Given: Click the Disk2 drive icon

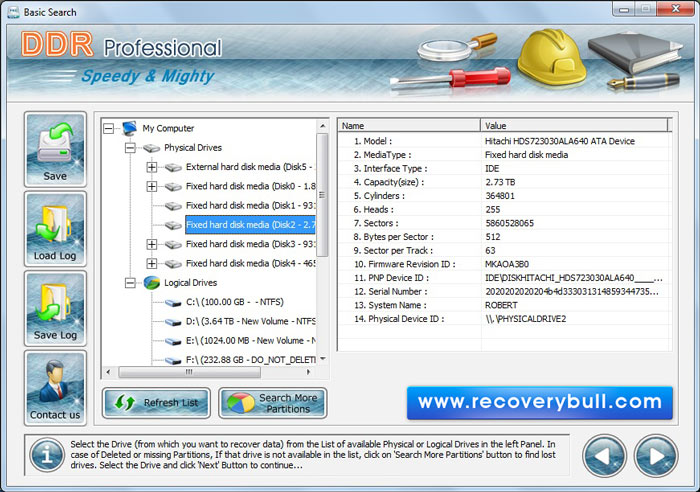Looking at the screenshot, I should [173, 225].
